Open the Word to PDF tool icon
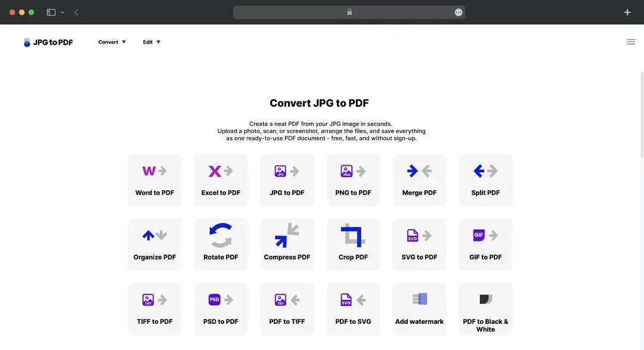 pyautogui.click(x=154, y=171)
